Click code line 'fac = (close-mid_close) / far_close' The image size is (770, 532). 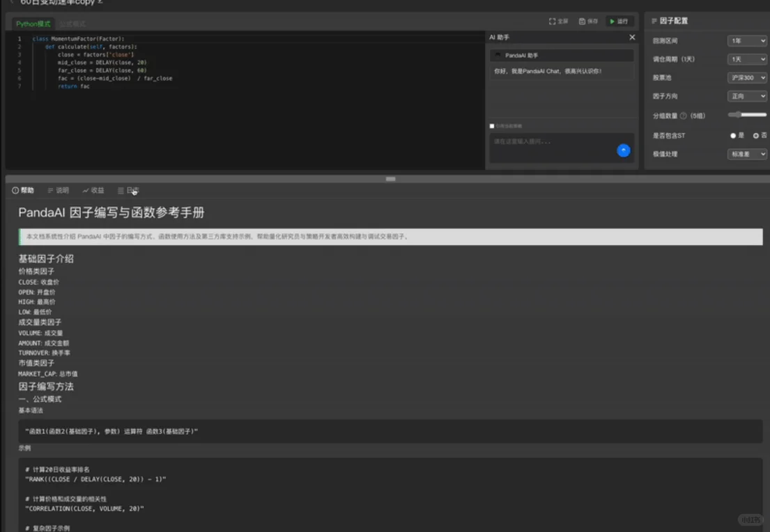(x=115, y=78)
